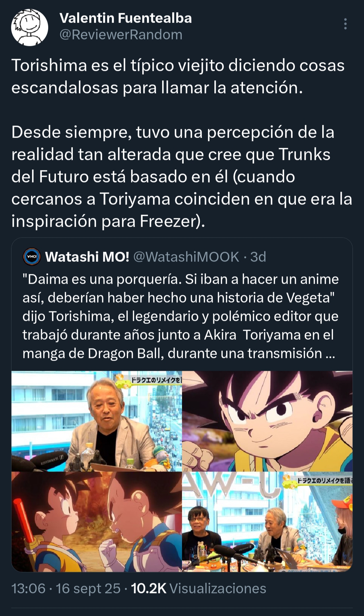View the Goku and Vegeta face-off image
Screen dimensions: 364x616
[x=97, y=522]
